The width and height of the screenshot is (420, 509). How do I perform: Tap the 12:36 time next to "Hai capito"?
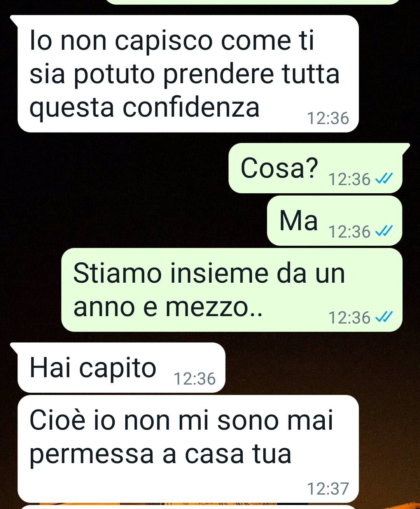click(x=194, y=379)
